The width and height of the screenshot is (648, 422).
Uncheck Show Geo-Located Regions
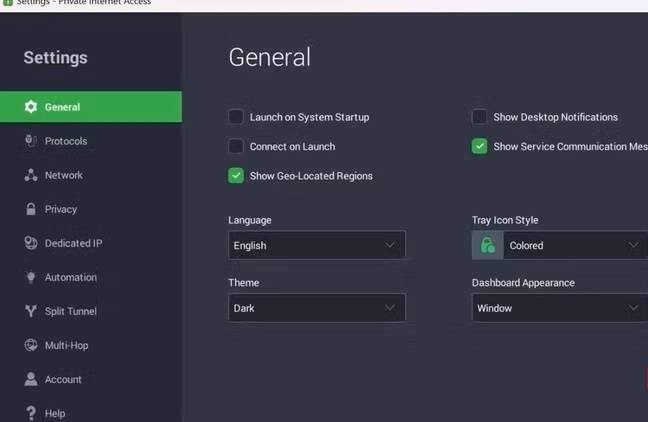point(236,176)
